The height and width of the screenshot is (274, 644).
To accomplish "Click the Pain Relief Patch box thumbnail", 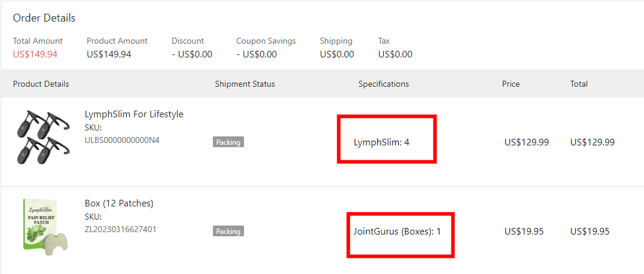I will coord(41,227).
